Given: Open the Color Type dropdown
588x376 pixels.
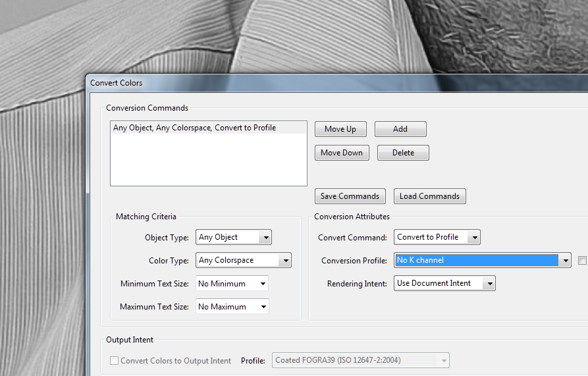Looking at the screenshot, I should point(244,260).
